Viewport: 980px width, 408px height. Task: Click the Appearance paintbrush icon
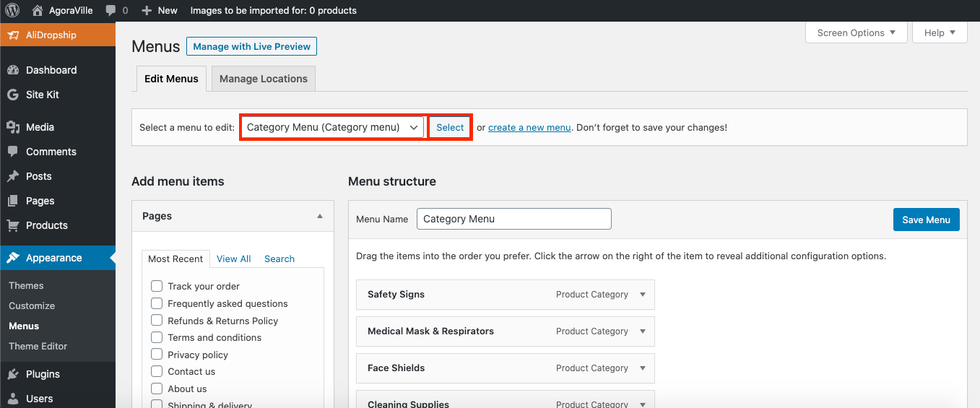point(13,258)
